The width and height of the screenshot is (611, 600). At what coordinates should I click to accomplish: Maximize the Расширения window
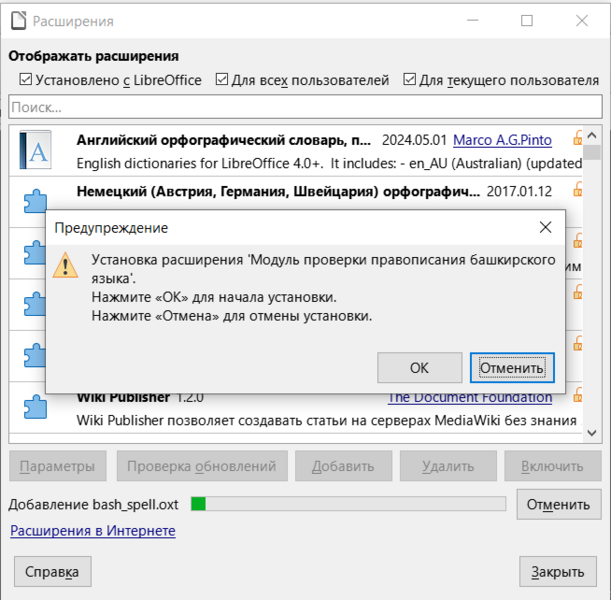527,20
